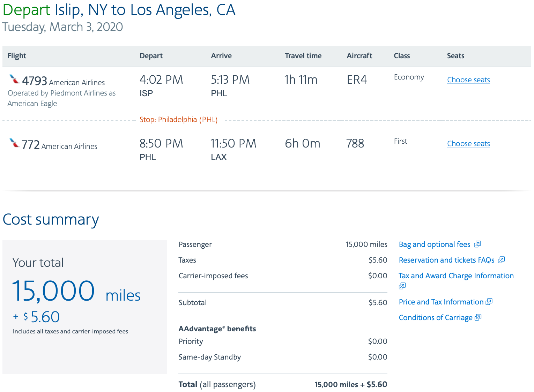Image resolution: width=534 pixels, height=392 pixels.
Task: Click American Airlines logo beside flight 772
Action: (x=14, y=143)
